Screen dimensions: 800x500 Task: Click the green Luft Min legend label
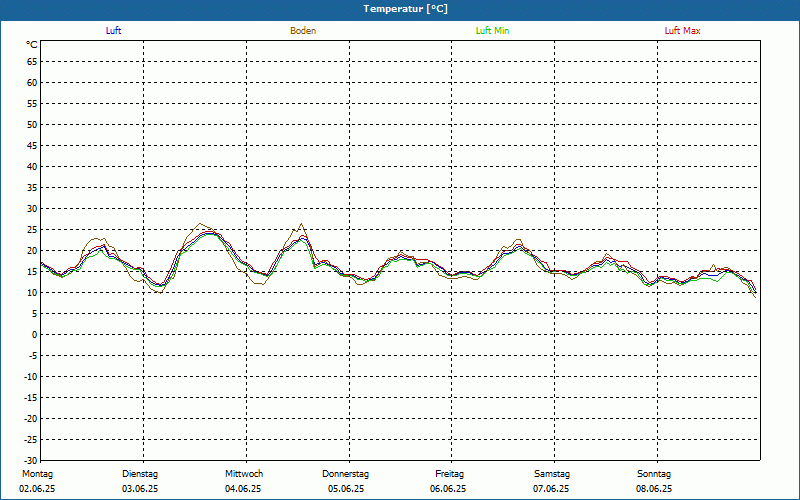click(492, 31)
